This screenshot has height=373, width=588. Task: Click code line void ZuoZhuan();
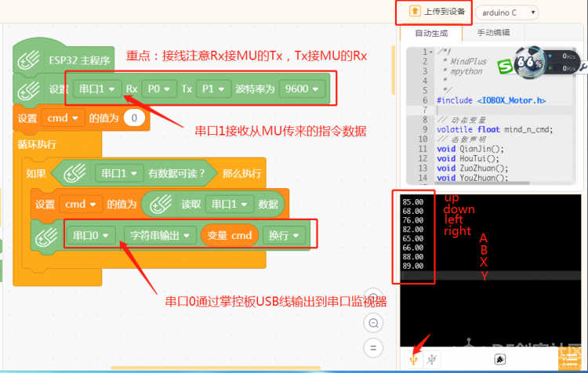[473, 168]
